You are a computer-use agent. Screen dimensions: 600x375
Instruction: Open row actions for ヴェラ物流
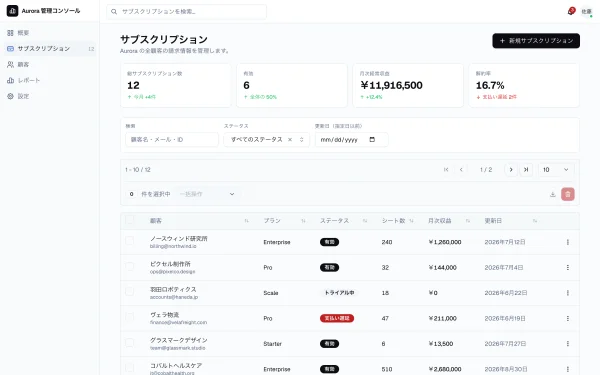pos(568,318)
